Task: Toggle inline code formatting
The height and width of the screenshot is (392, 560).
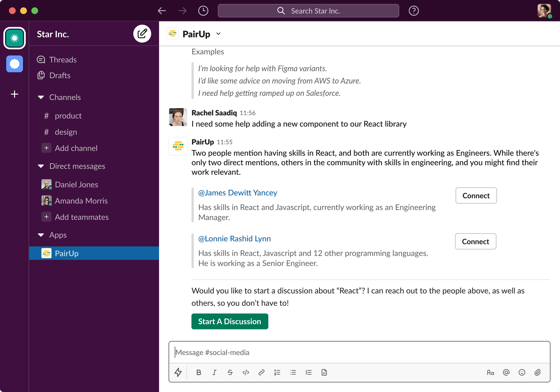Action: [x=246, y=372]
